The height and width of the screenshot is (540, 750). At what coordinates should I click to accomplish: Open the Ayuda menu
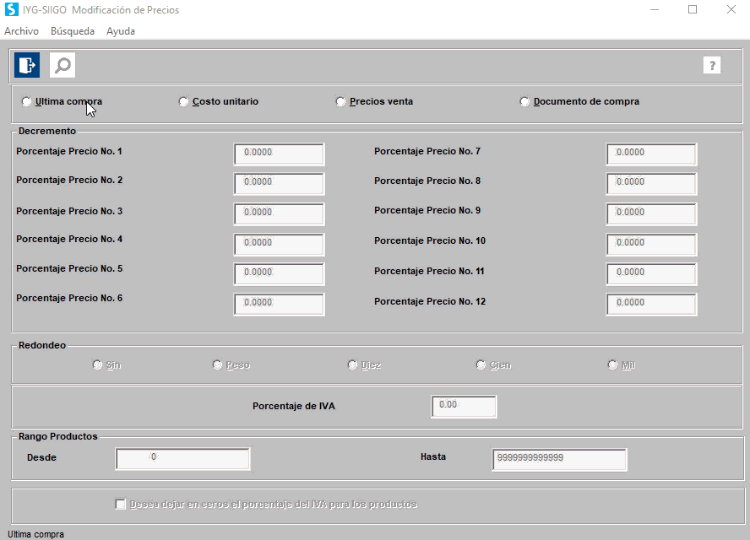pyautogui.click(x=120, y=31)
